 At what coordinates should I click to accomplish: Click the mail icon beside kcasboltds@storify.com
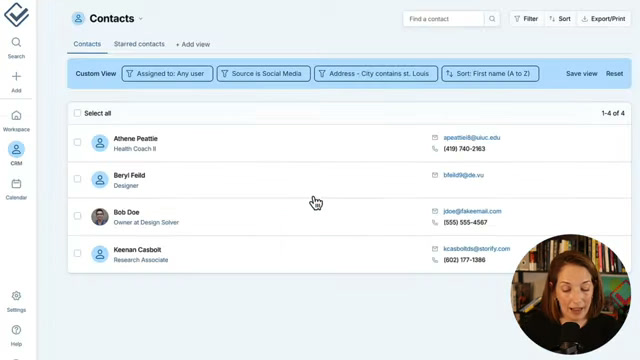(x=435, y=249)
